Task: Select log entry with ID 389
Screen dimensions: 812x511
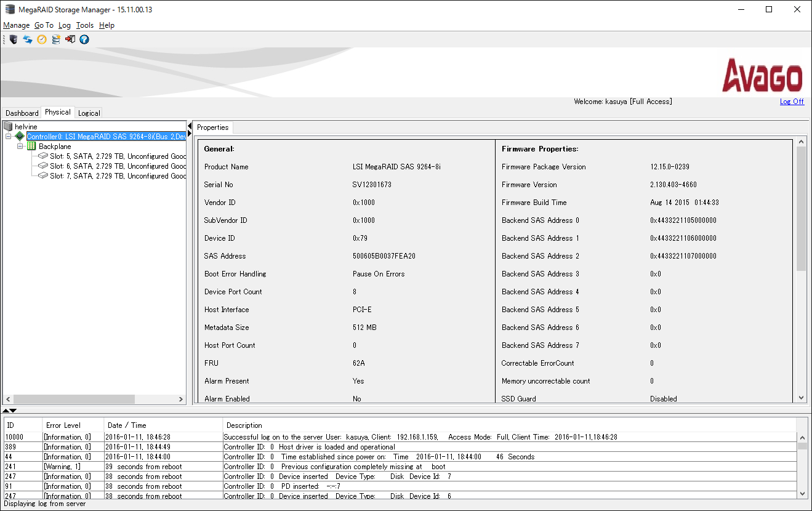Action: [x=400, y=447]
